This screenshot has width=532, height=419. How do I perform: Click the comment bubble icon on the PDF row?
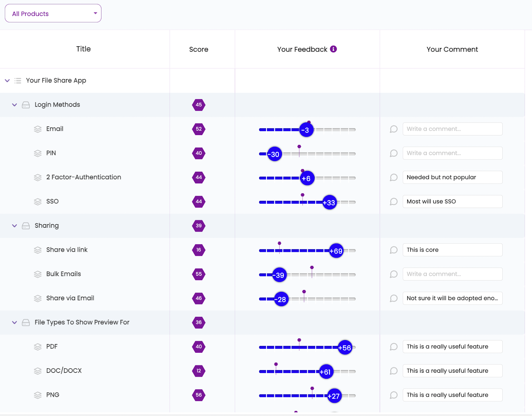pyautogui.click(x=393, y=347)
